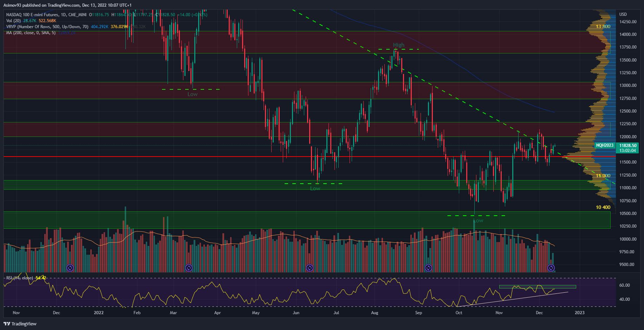Click the current price label 11828.50
The width and height of the screenshot is (644, 330).
pyautogui.click(x=628, y=145)
